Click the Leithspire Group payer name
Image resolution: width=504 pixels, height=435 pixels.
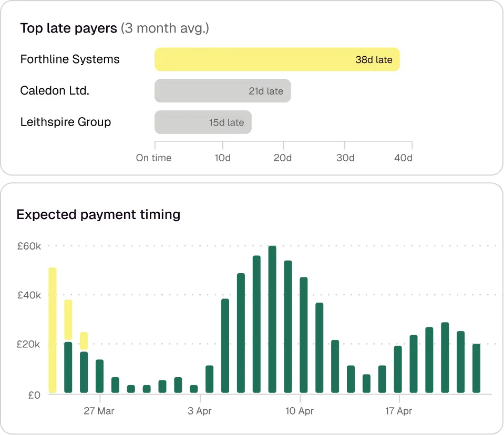pyautogui.click(x=66, y=122)
